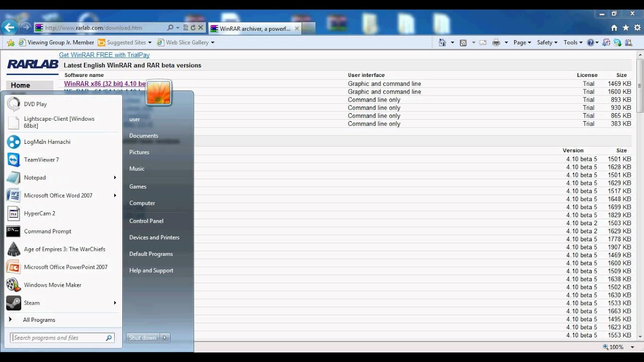The height and width of the screenshot is (362, 644).
Task: Click the Skype add-on icon in command bar
Action: pyautogui.click(x=617, y=43)
